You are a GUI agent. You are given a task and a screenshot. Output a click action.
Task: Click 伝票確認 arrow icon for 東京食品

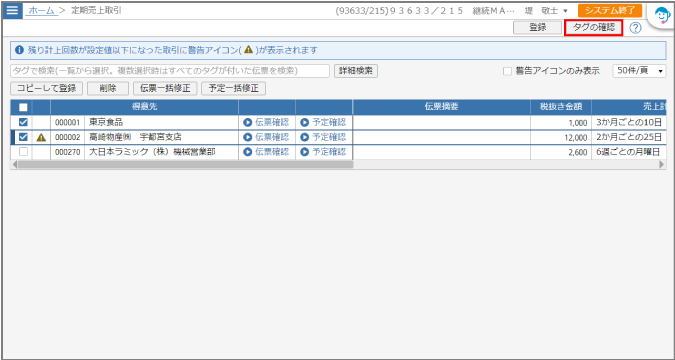247,123
